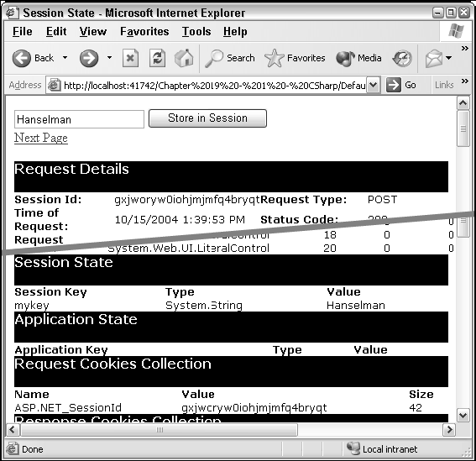476x461 pixels.
Task: Click the Go button
Action: pyautogui.click(x=401, y=85)
